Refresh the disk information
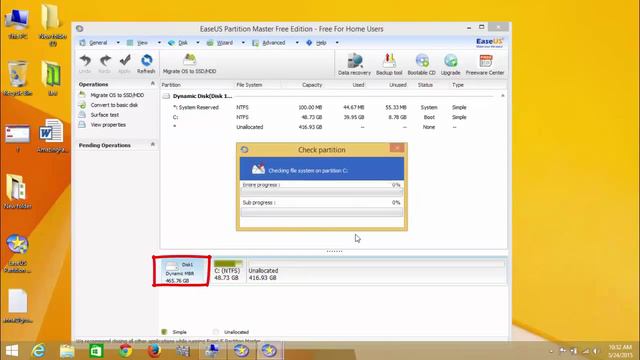This screenshot has width=640, height=360. [146, 64]
